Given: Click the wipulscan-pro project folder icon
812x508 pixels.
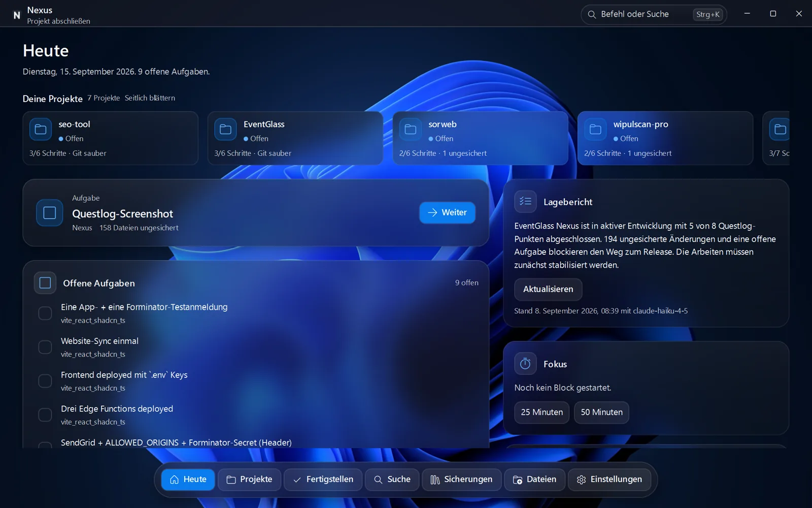Looking at the screenshot, I should pyautogui.click(x=595, y=130).
